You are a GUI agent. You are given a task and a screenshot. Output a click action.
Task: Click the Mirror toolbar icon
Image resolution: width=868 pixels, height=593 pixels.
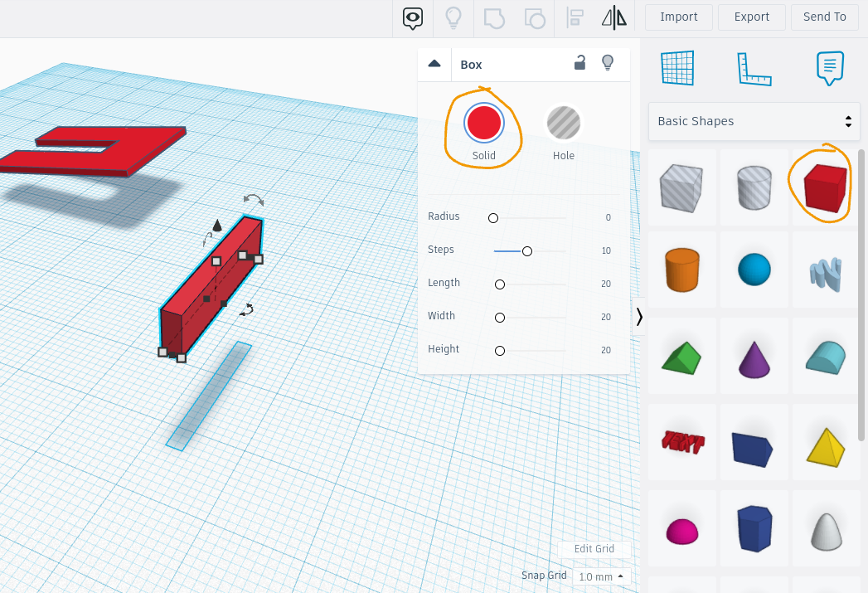click(614, 18)
